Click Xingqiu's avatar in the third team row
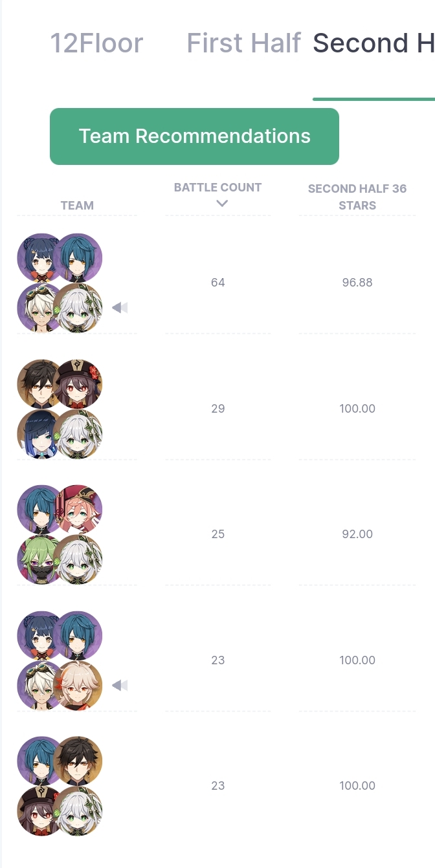 pos(41,510)
